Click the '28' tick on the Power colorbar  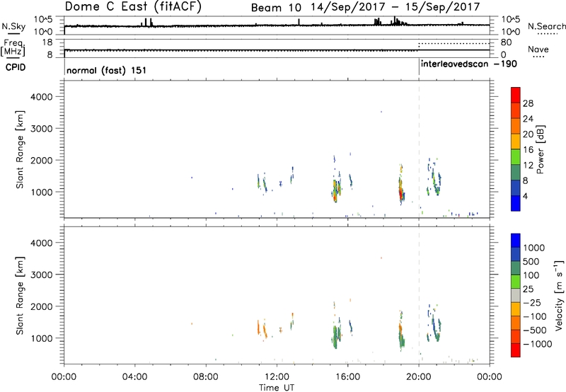(528, 103)
